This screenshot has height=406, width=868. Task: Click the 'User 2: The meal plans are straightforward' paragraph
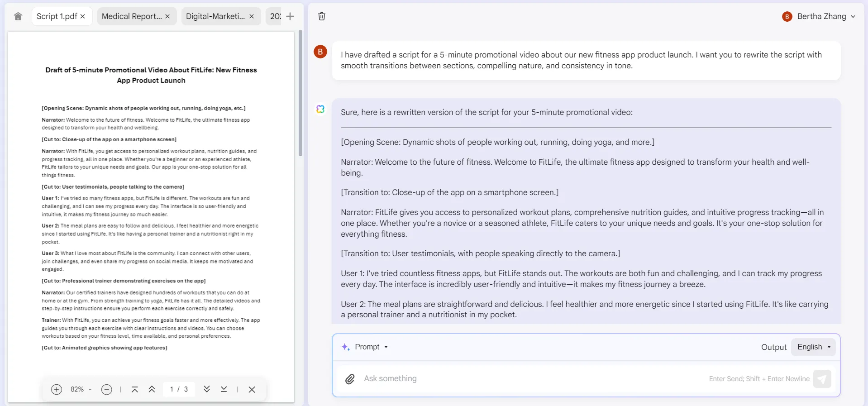click(x=585, y=310)
